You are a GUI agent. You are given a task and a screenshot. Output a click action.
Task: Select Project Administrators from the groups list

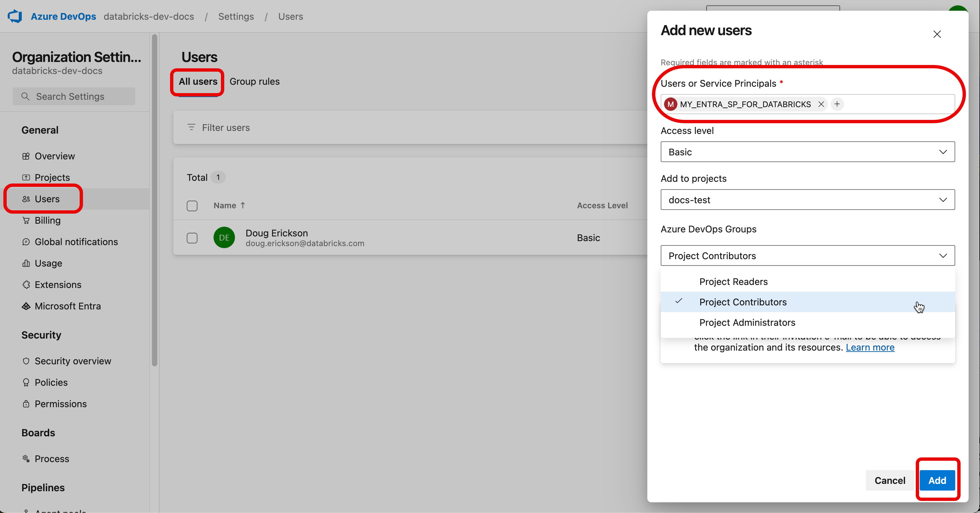click(x=747, y=322)
